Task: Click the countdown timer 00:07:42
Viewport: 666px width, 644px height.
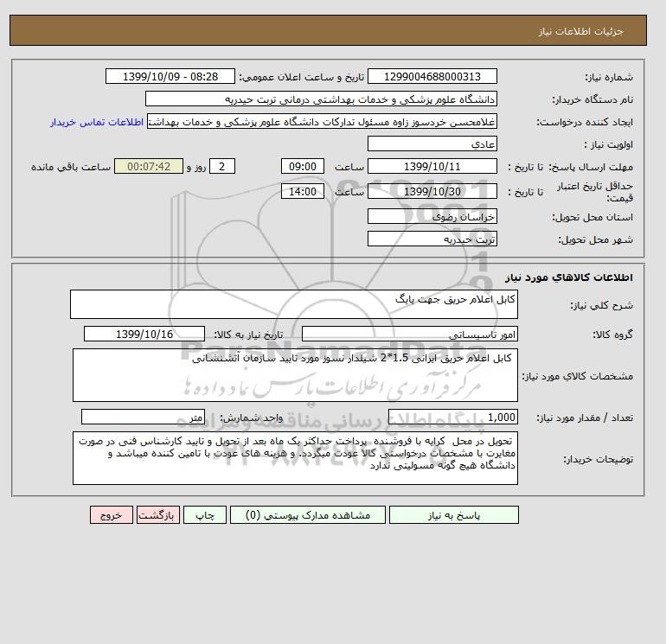Action: pos(149,167)
